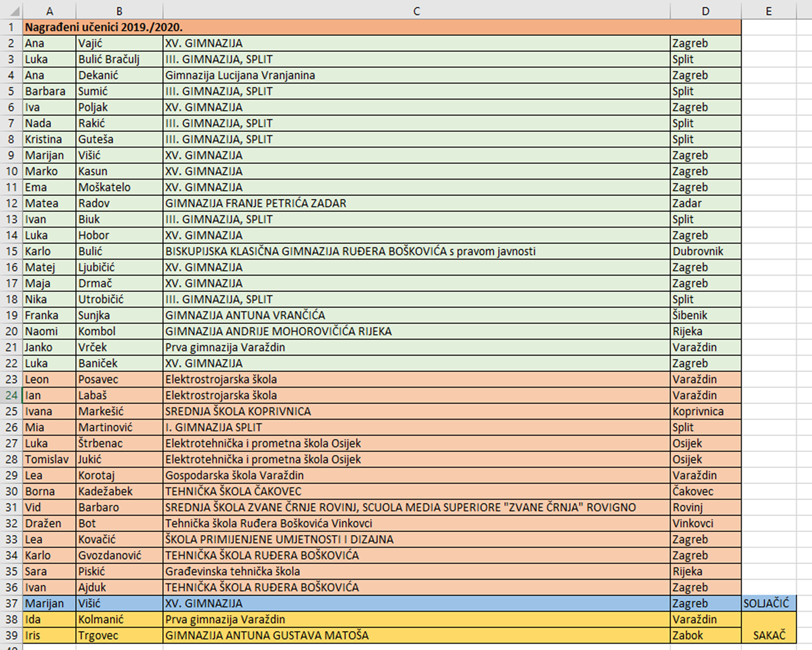Select row 39 header

[11, 635]
